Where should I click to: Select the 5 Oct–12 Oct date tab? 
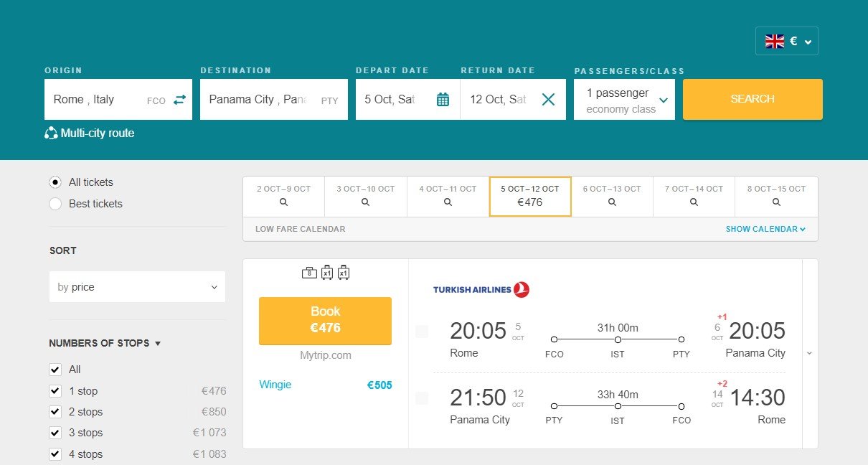pos(530,196)
